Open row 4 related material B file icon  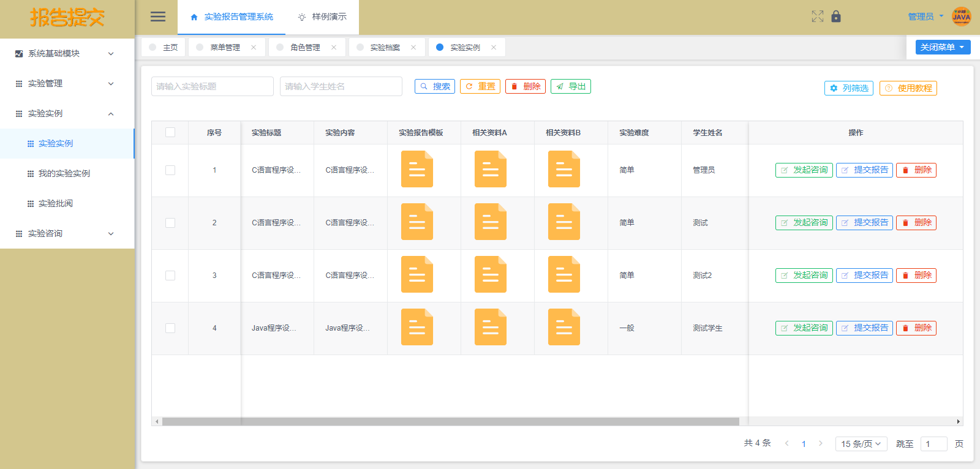tap(563, 327)
